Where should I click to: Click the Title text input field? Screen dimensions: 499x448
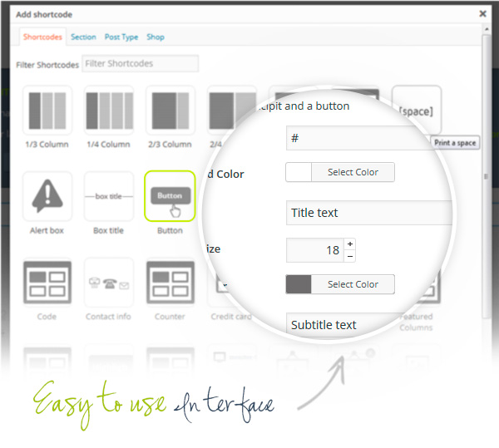pos(369,213)
